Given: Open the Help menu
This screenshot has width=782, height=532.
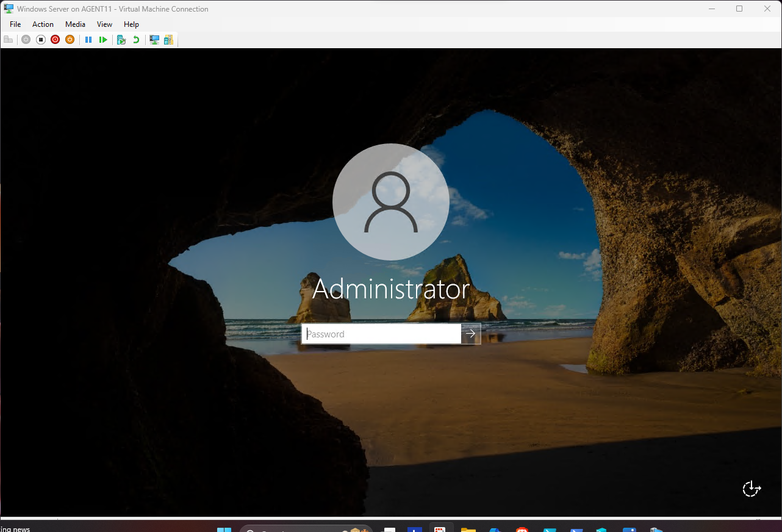Looking at the screenshot, I should click(131, 24).
